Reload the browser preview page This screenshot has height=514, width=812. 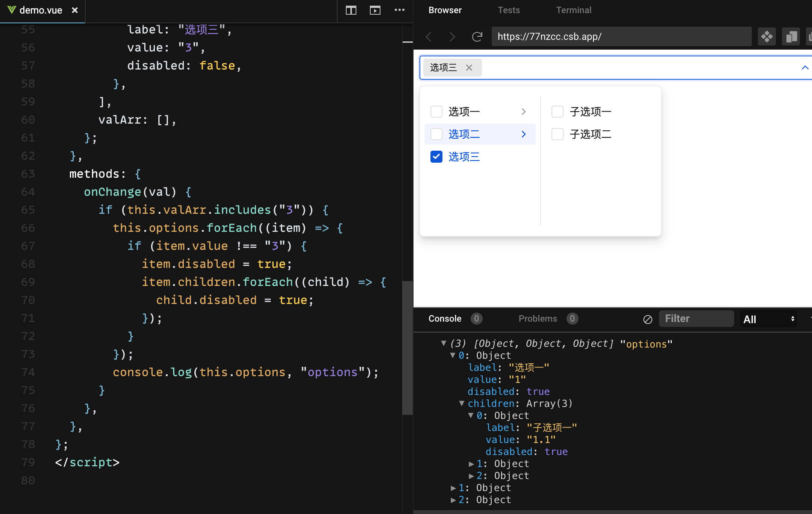[x=477, y=36]
